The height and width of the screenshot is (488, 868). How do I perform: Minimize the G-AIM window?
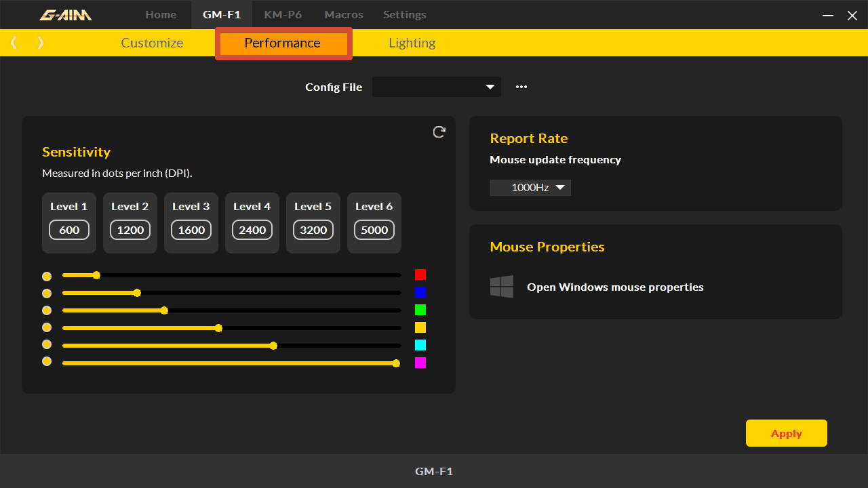pyautogui.click(x=827, y=15)
